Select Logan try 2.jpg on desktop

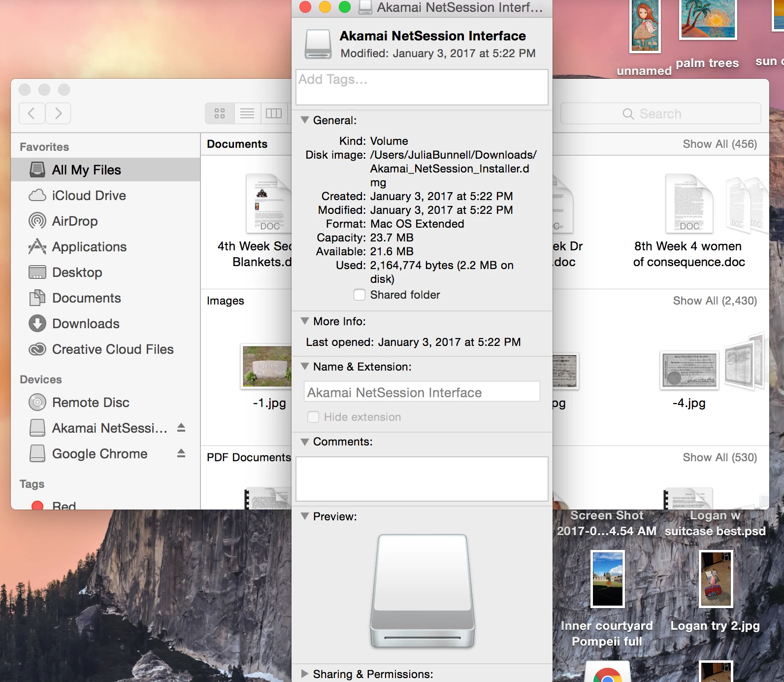click(x=716, y=591)
